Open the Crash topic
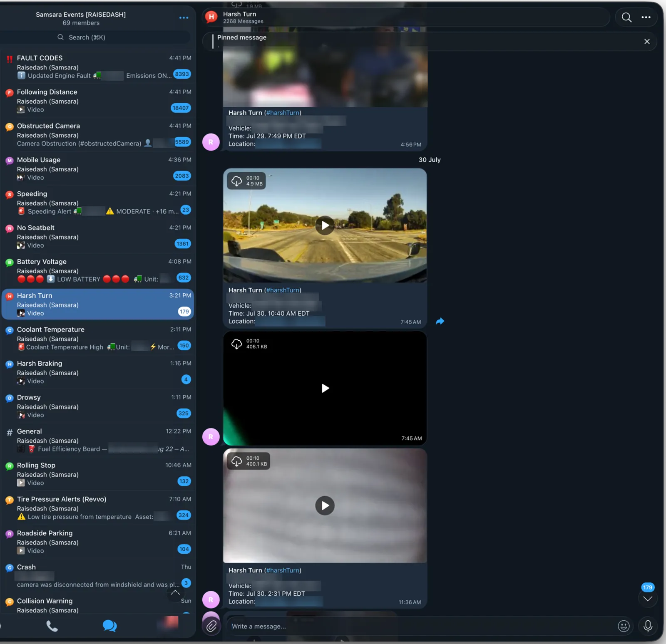 click(97, 576)
